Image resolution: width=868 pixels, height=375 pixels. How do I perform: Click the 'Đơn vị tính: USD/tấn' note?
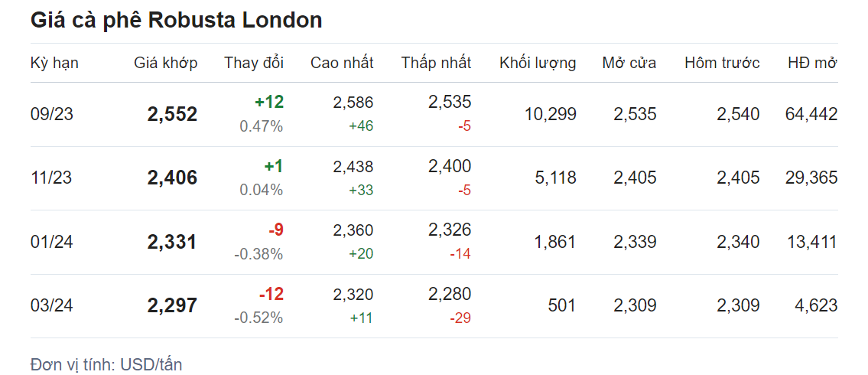pos(106,364)
